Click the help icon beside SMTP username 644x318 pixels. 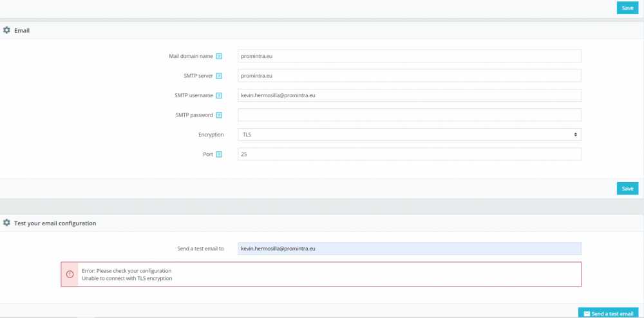pyautogui.click(x=219, y=96)
